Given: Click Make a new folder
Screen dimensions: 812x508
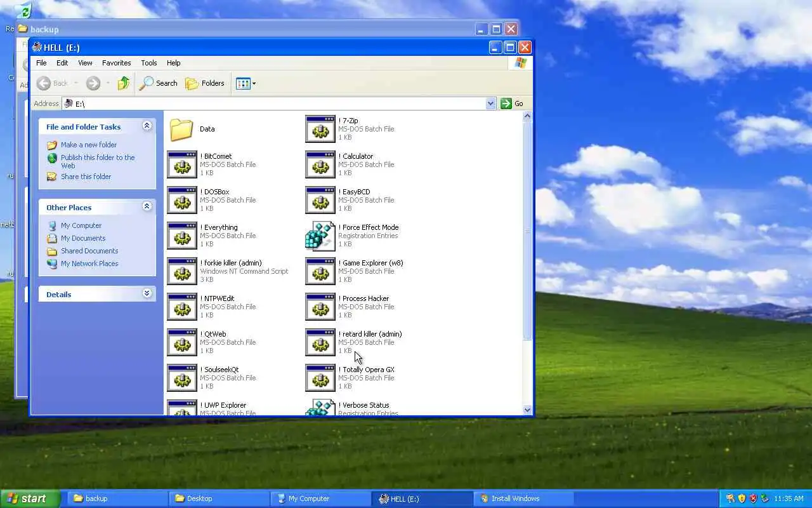Looking at the screenshot, I should [x=89, y=145].
